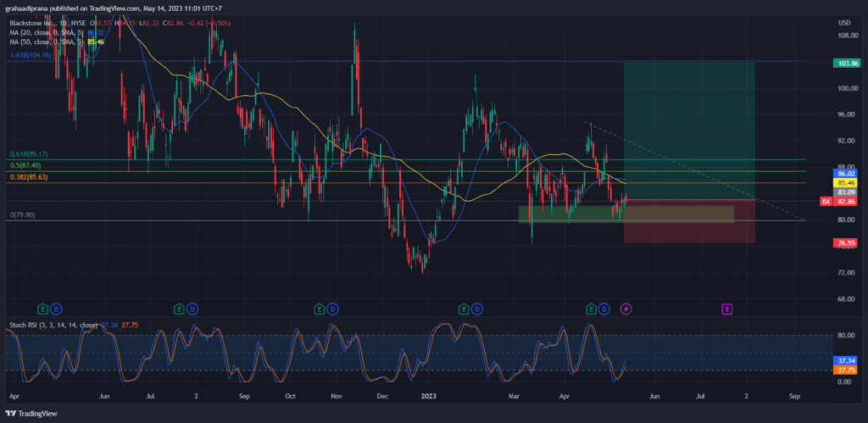Image resolution: width=868 pixels, height=423 pixels.
Task: Click the 72.00 price scale label
Action: coord(847,272)
